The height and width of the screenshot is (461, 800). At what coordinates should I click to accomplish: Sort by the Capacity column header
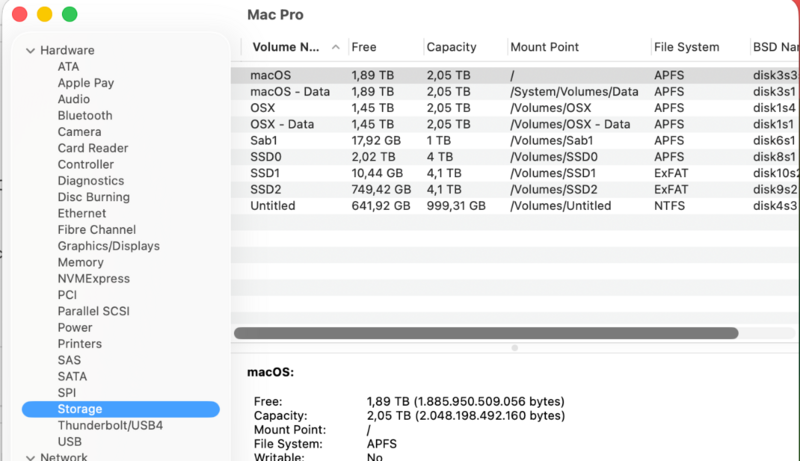coord(451,47)
